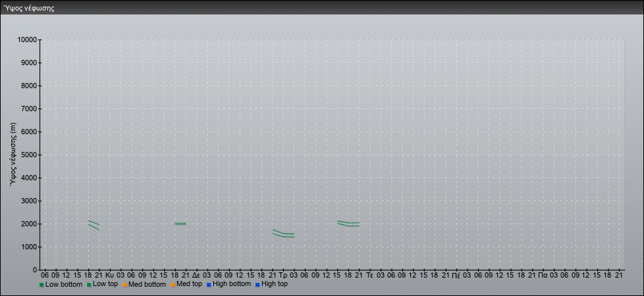Select the 'Δε' day marker on x-axis
This screenshot has height=296, width=644.
196,275
